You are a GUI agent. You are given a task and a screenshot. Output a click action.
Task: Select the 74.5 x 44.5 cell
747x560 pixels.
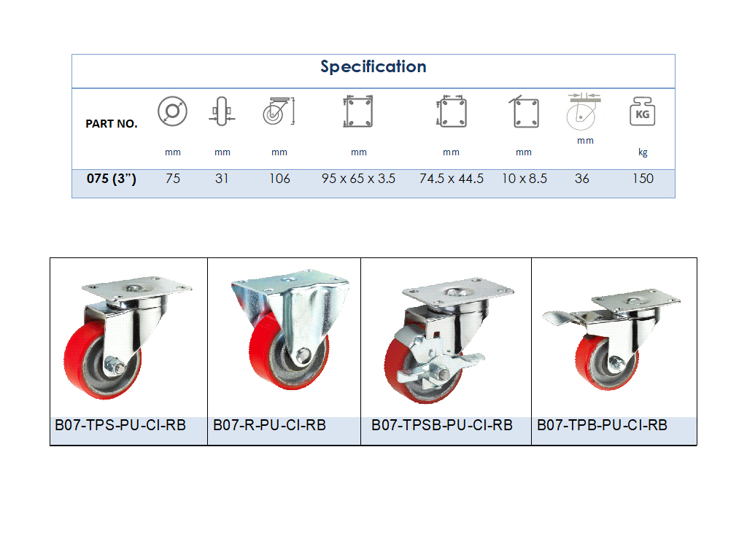click(x=452, y=179)
